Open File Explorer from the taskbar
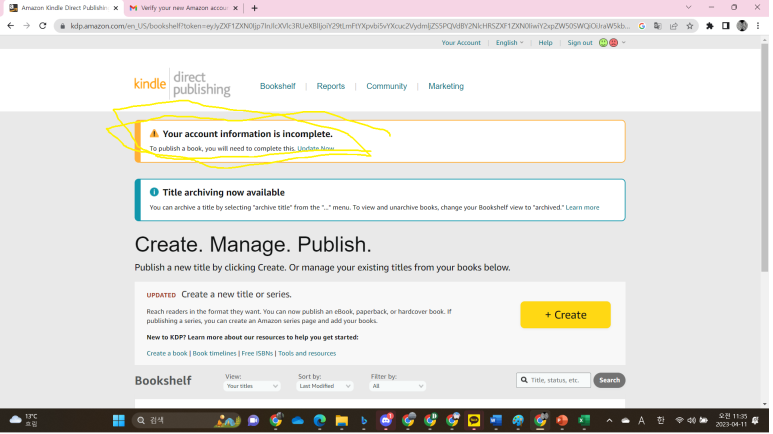The width and height of the screenshot is (773, 434). [342, 421]
